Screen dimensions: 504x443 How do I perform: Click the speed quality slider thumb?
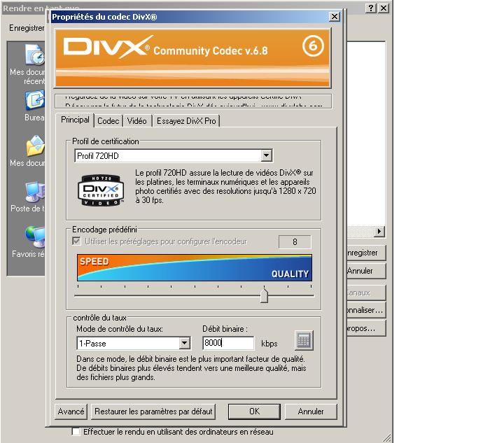click(264, 295)
